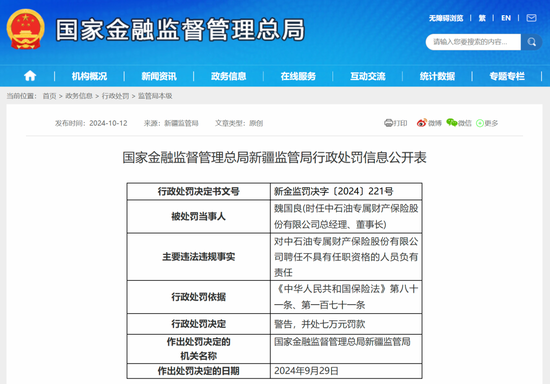Viewport: 550px width, 384px height.
Task: Switch language to EN
Action: tap(506, 18)
